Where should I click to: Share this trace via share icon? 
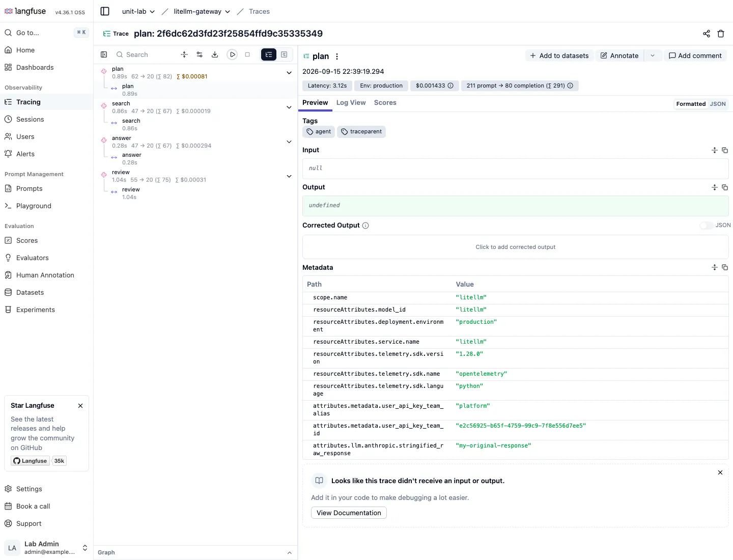pyautogui.click(x=707, y=34)
